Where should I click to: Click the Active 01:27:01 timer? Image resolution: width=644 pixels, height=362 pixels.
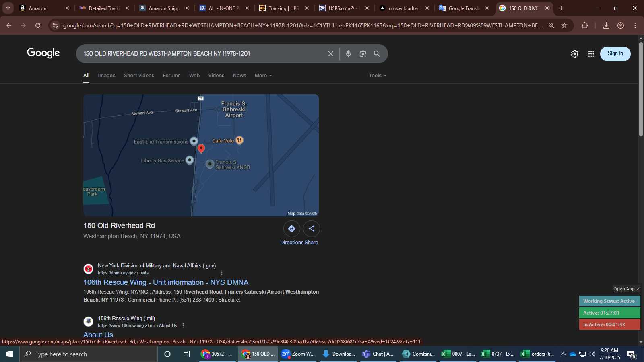coord(609,313)
